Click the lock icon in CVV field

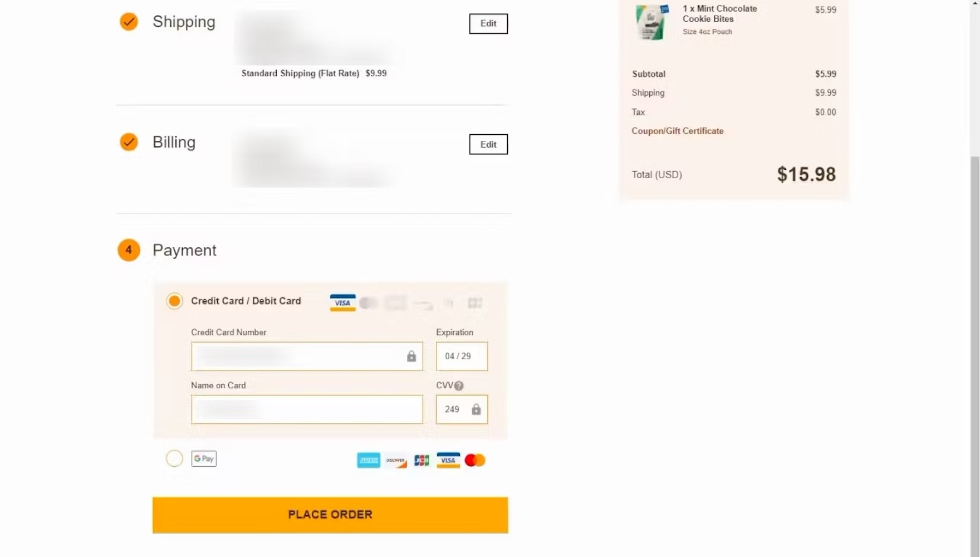coord(476,409)
